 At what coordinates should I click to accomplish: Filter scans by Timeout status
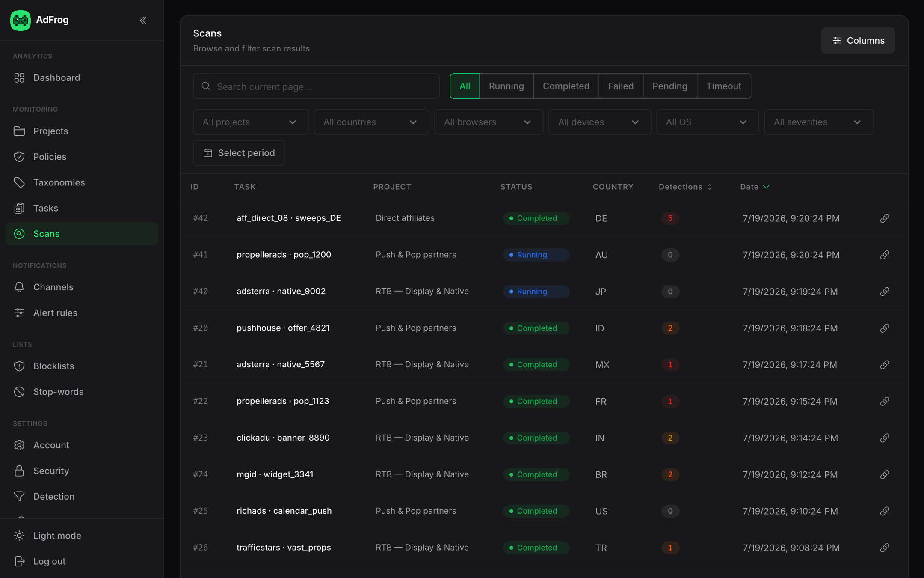pos(724,86)
